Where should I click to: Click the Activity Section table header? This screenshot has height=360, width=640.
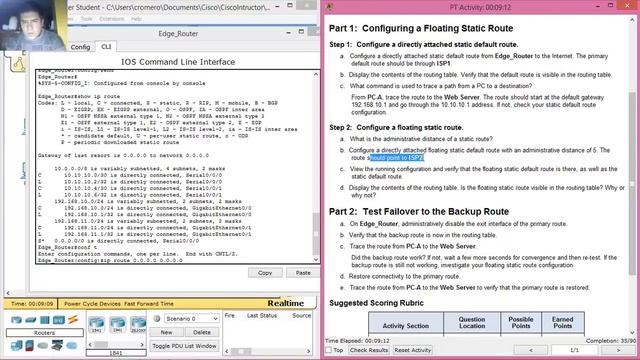click(x=406, y=325)
